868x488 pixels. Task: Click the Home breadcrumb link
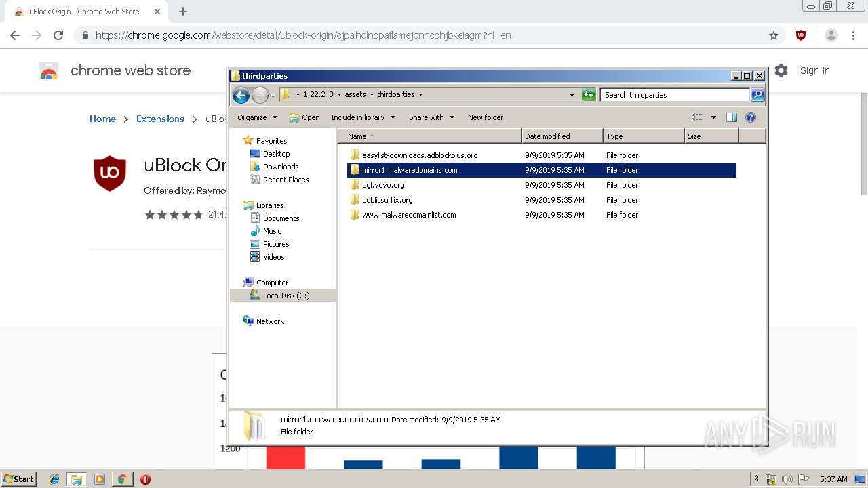[102, 119]
